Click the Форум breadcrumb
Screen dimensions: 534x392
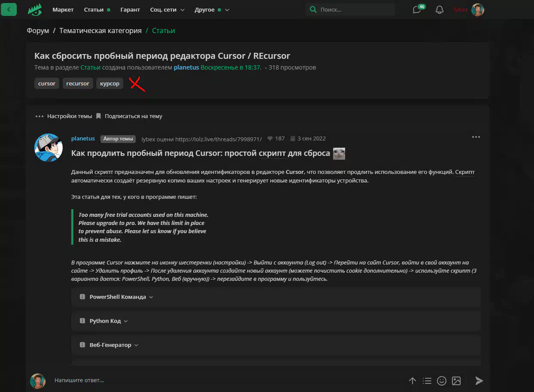point(38,30)
